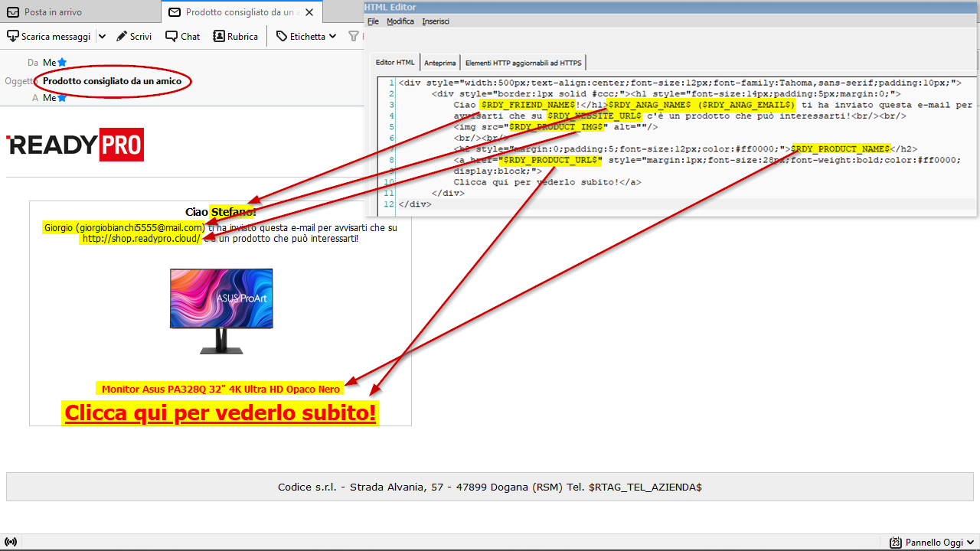The image size is (980, 551).
Task: Click Scrivi to compose a message
Action: (x=134, y=36)
